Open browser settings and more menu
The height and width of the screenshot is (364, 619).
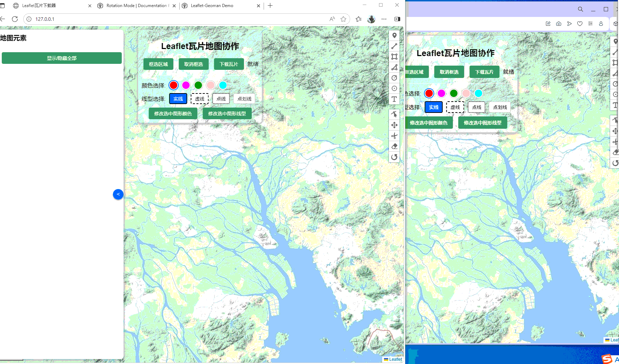point(384,19)
